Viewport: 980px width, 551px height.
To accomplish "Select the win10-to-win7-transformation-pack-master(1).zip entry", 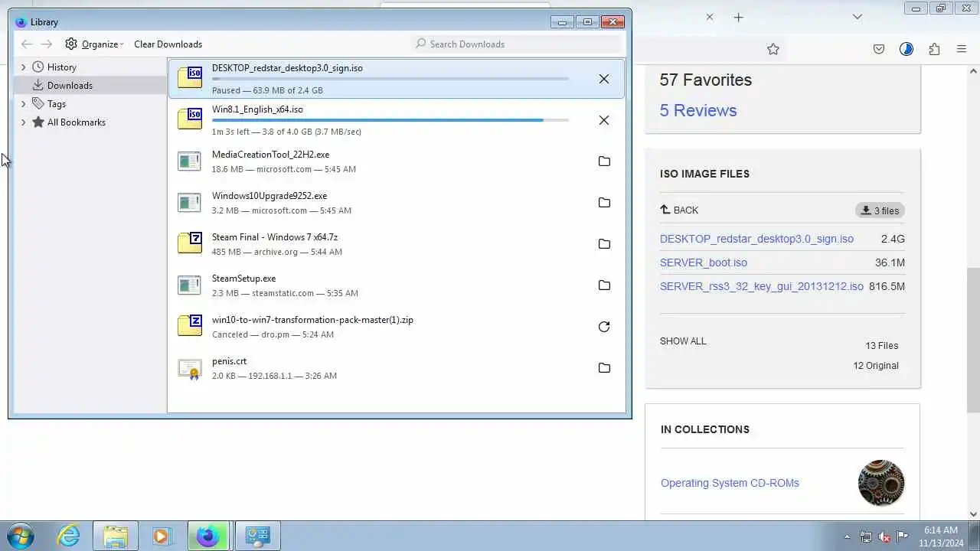I will click(397, 327).
